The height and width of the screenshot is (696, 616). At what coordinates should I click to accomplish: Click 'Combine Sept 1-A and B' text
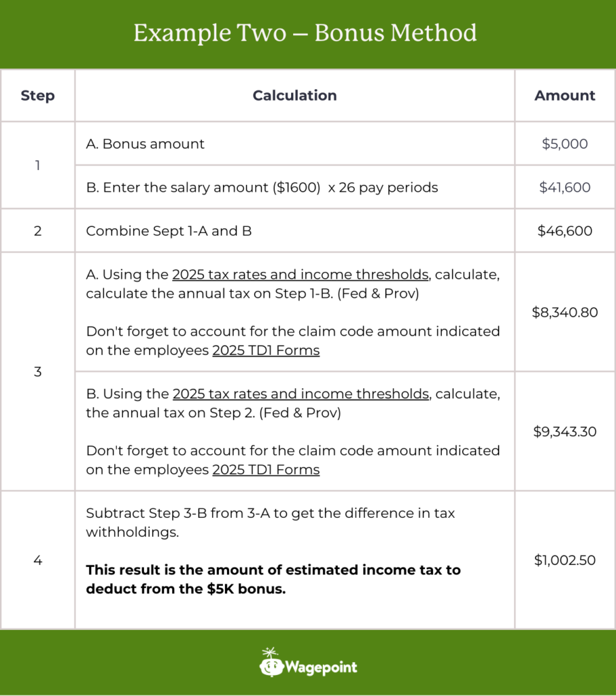pos(169,231)
